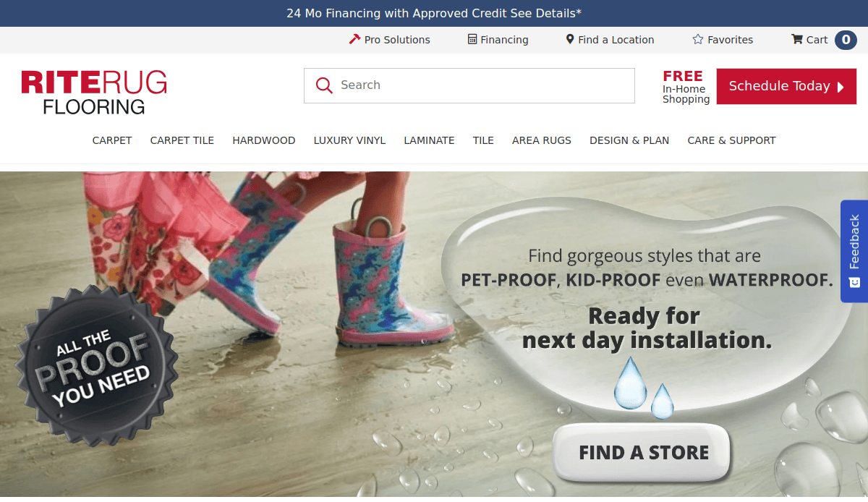Image resolution: width=868 pixels, height=502 pixels.
Task: Select the HARDWOOD navigation tab
Action: pyautogui.click(x=264, y=140)
